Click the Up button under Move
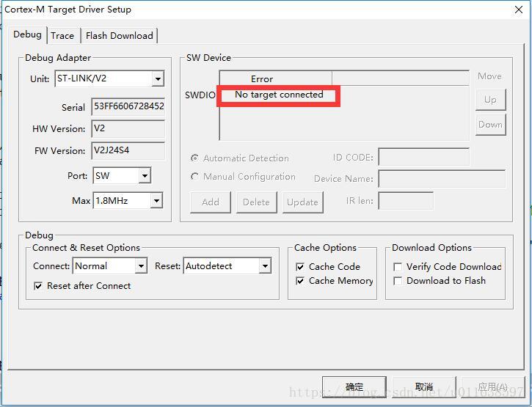This screenshot has height=407, width=532. [x=491, y=100]
